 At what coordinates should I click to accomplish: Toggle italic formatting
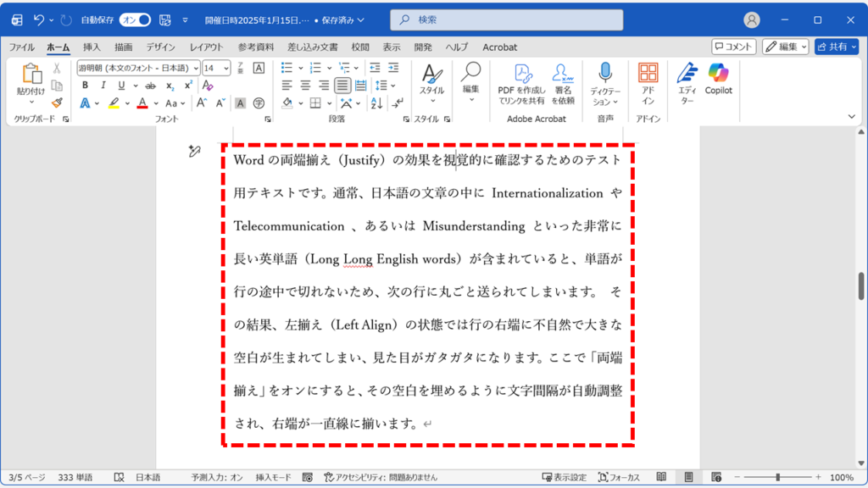click(103, 85)
